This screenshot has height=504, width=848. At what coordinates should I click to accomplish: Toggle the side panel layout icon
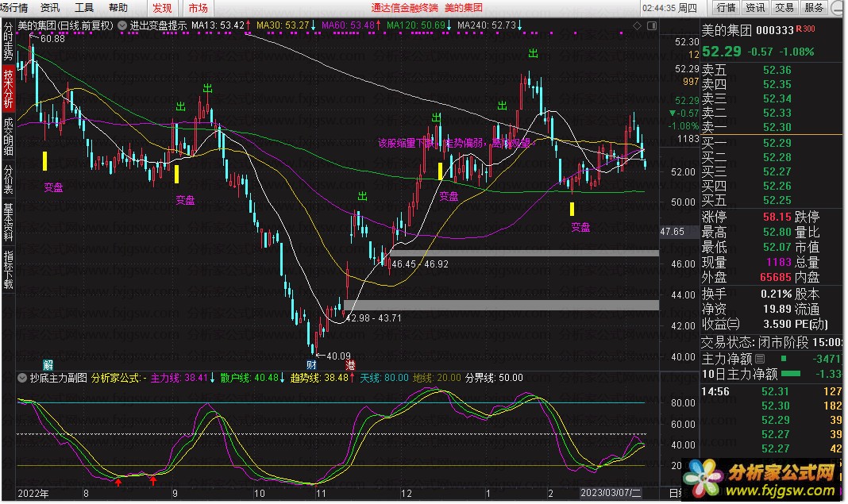click(x=652, y=25)
